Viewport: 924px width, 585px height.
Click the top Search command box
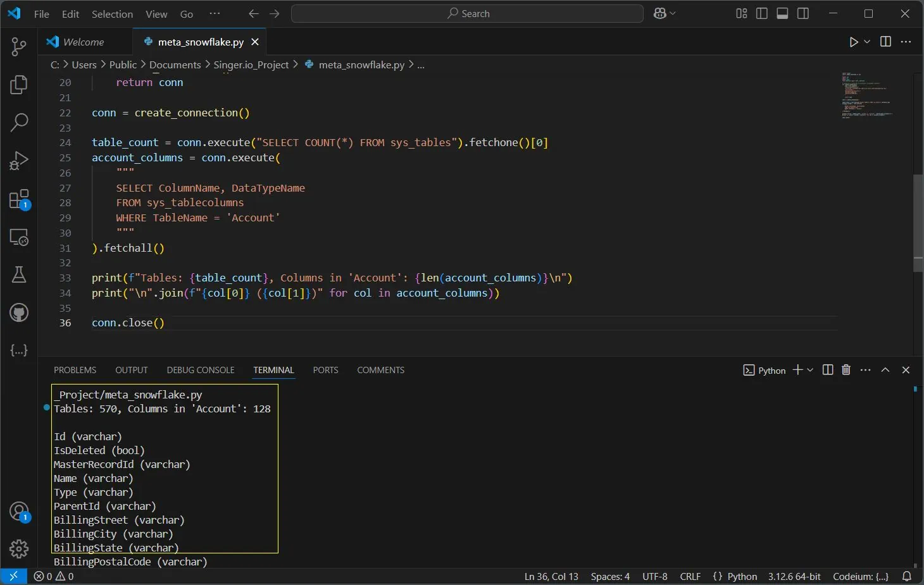(x=467, y=14)
